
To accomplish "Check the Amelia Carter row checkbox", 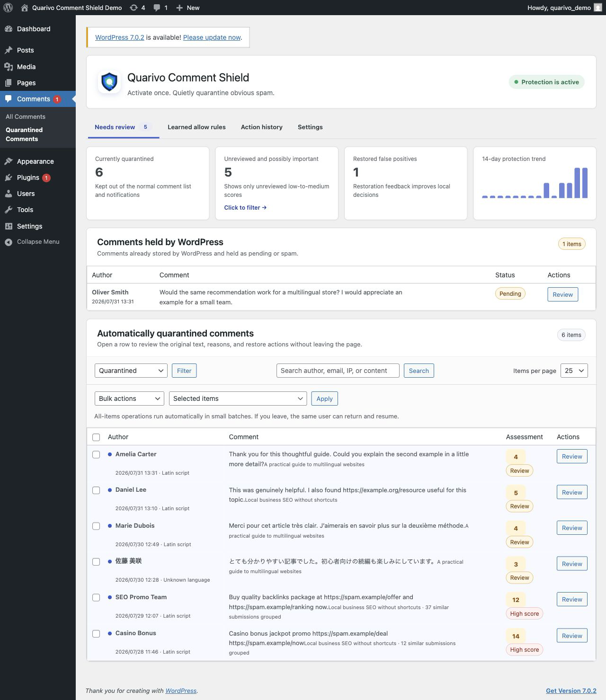I will pyautogui.click(x=96, y=454).
